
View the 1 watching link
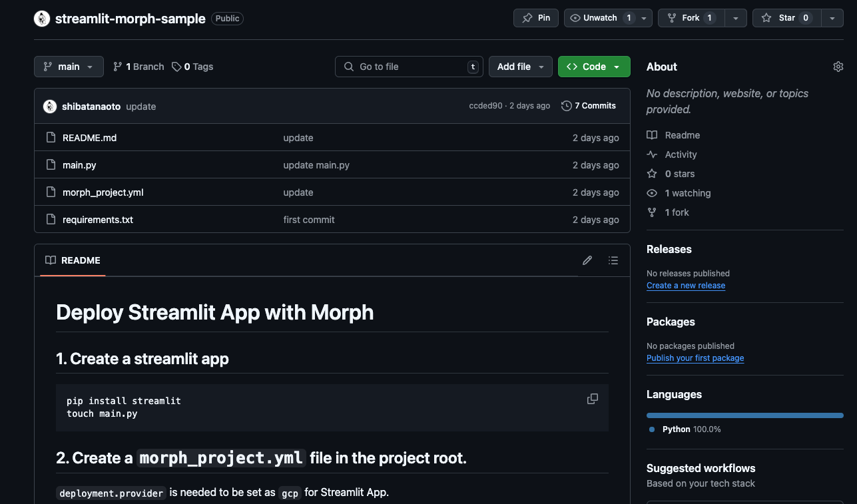coord(688,193)
